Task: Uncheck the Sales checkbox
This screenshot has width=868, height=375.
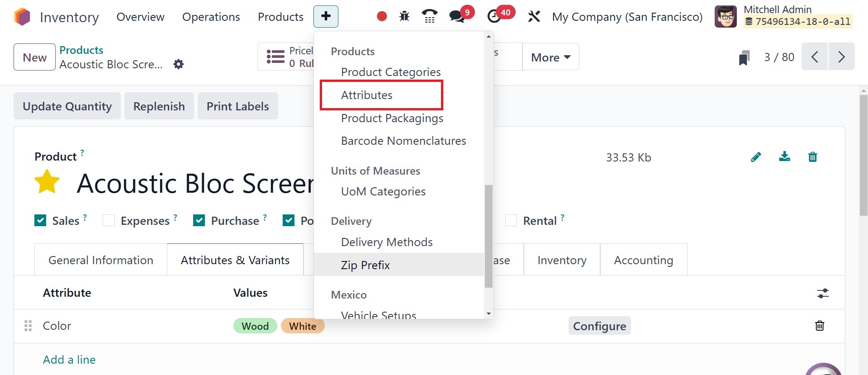Action: coord(40,220)
